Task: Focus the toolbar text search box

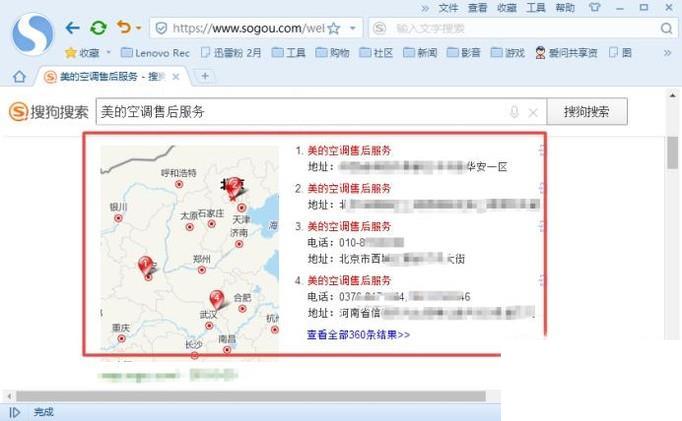Action: 522,29
